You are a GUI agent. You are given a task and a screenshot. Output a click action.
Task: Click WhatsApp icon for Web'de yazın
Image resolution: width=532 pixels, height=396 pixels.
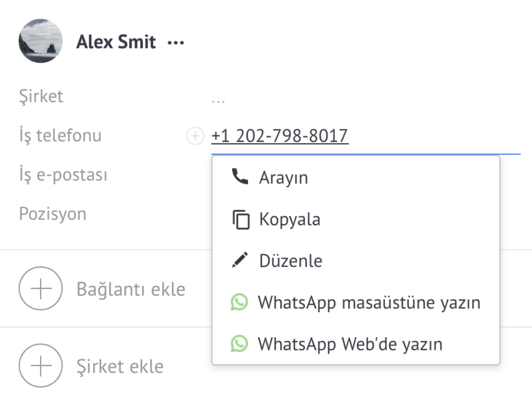[240, 344]
